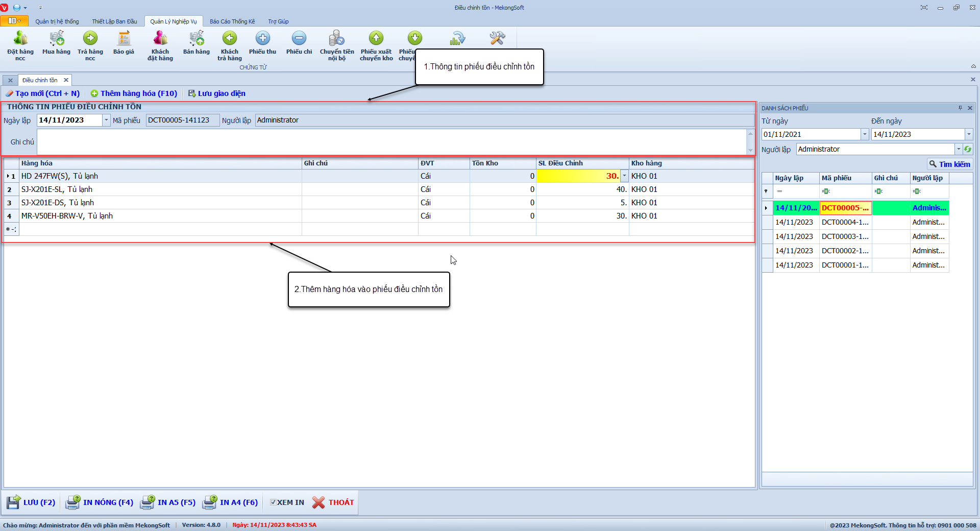The width and height of the screenshot is (980, 531).
Task: Expand the Ngày lập date dropdown
Action: (106, 120)
